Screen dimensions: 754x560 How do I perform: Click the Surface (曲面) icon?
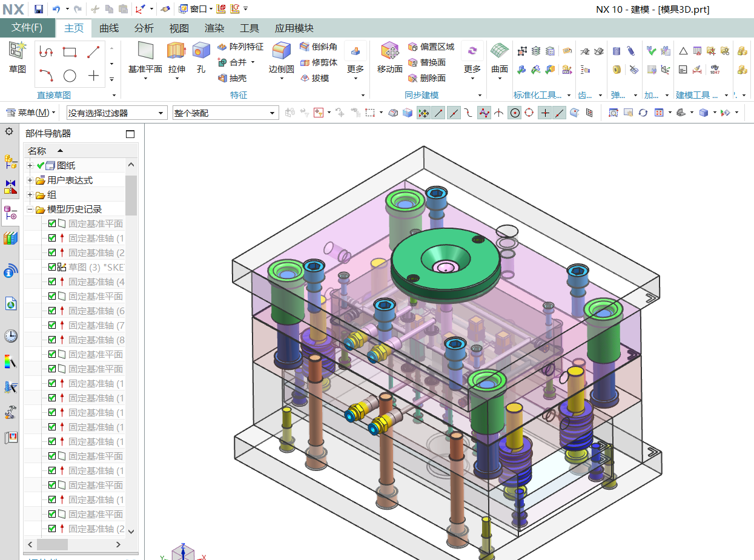coord(500,51)
